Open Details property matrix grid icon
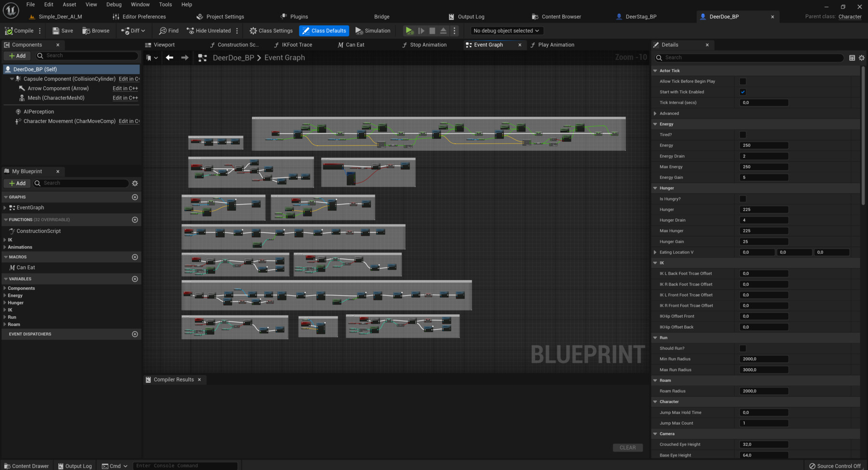This screenshot has height=470, width=868. click(852, 58)
